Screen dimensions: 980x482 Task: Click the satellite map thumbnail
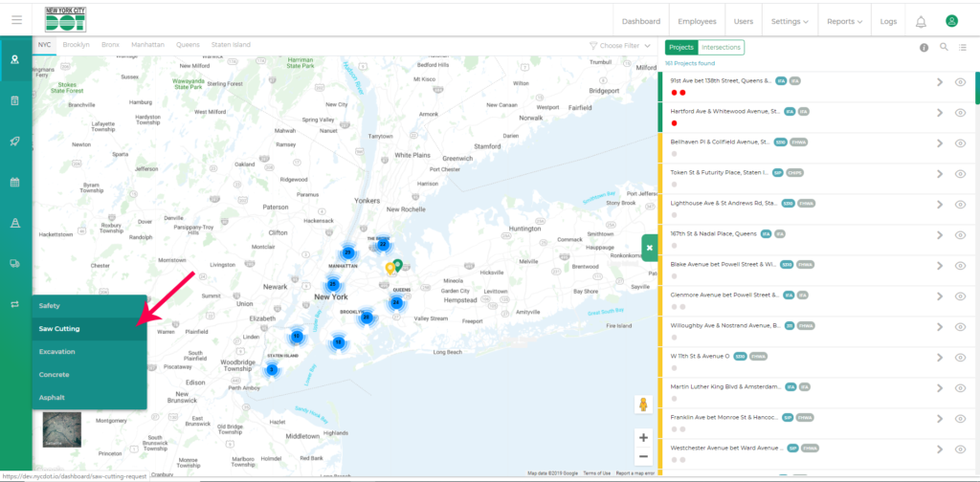(x=62, y=429)
